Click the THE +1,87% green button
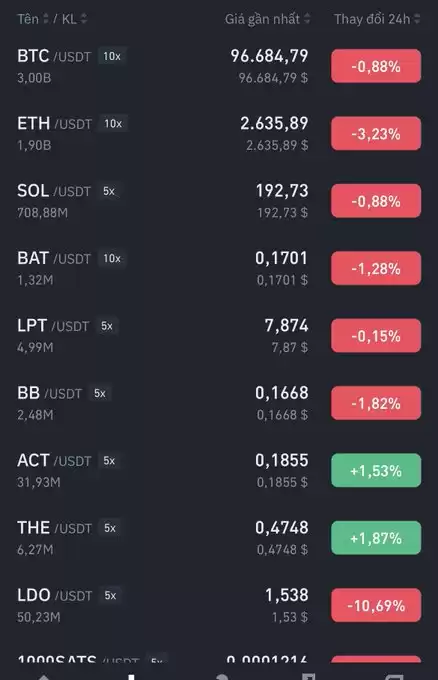The height and width of the screenshot is (680, 438). click(x=376, y=538)
